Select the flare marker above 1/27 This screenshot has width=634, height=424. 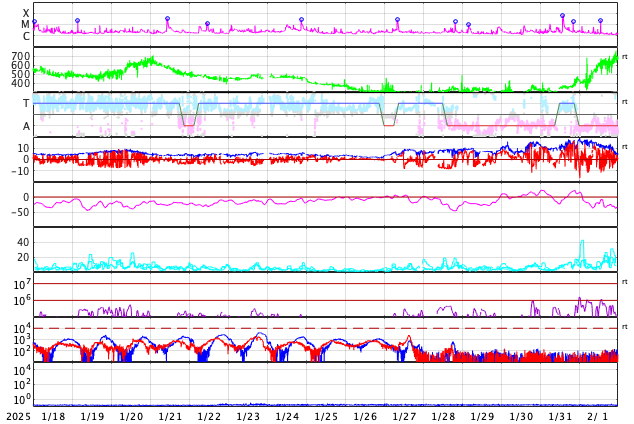pos(397,20)
